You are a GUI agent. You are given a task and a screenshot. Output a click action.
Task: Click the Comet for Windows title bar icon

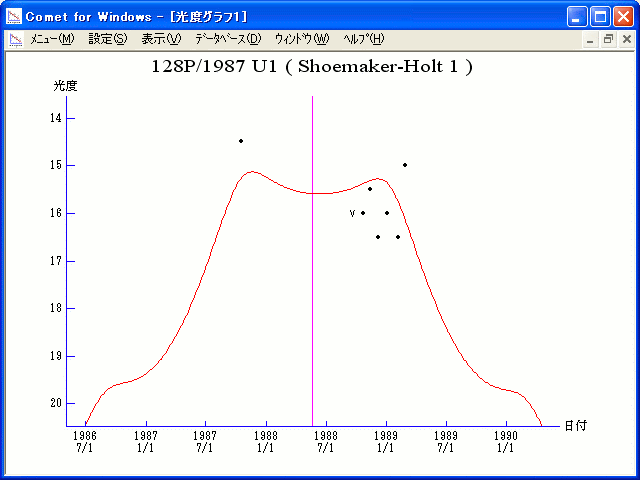(13, 16)
